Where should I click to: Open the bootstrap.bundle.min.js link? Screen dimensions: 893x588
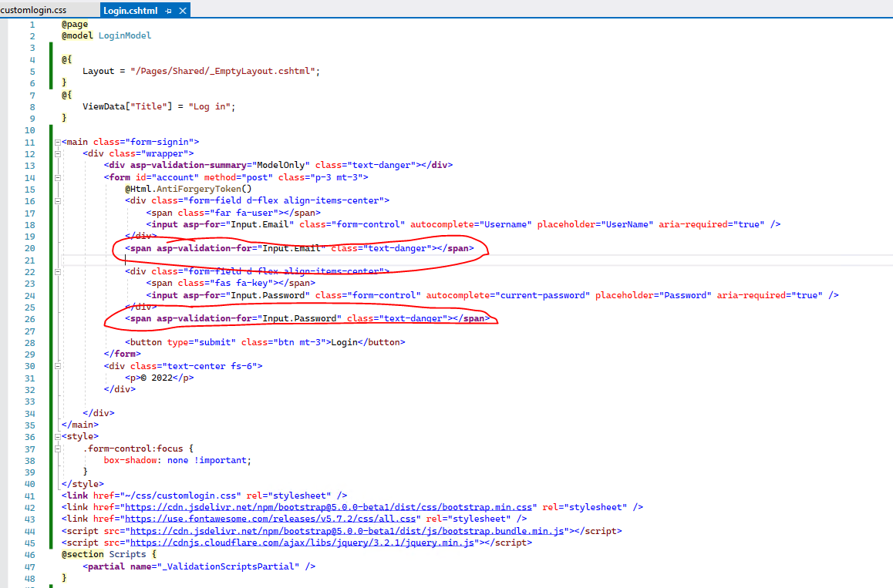347,530
